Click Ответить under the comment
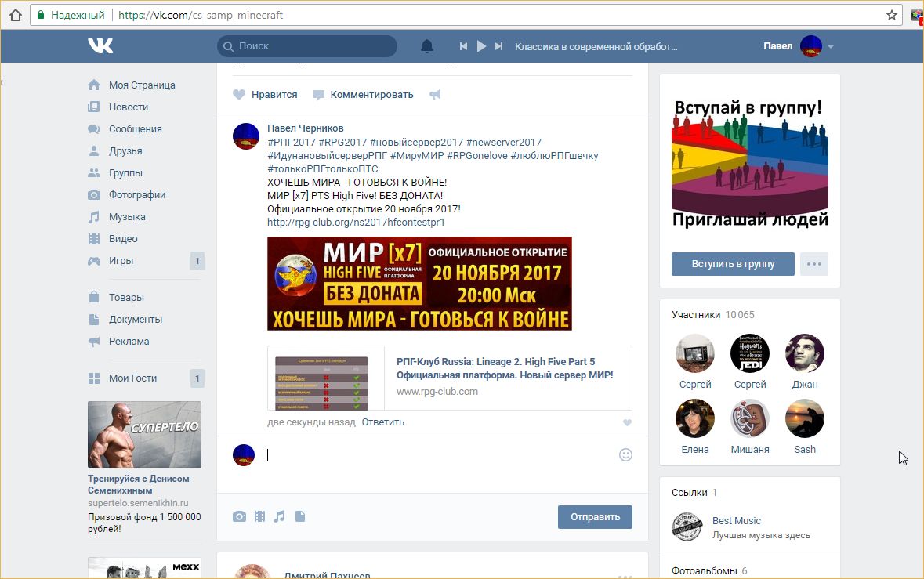The image size is (924, 579). pyautogui.click(x=383, y=422)
